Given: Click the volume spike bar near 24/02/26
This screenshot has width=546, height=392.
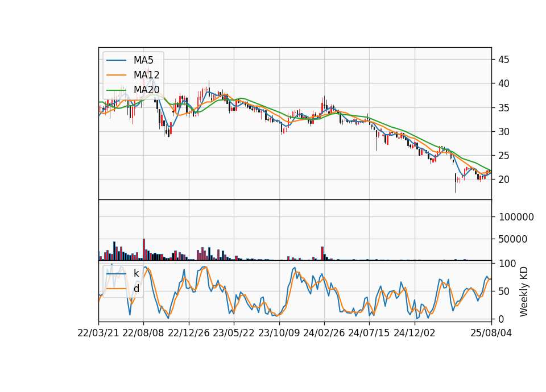Looking at the screenshot, I should click(322, 253).
